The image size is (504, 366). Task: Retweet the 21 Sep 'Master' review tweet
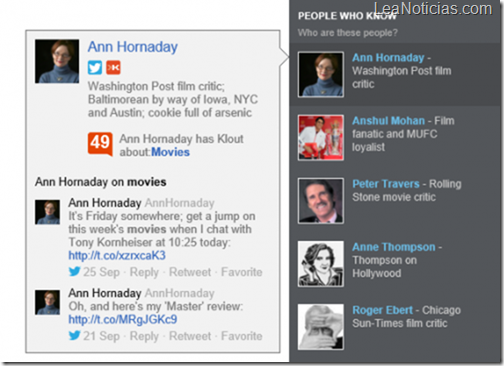pos(190,336)
